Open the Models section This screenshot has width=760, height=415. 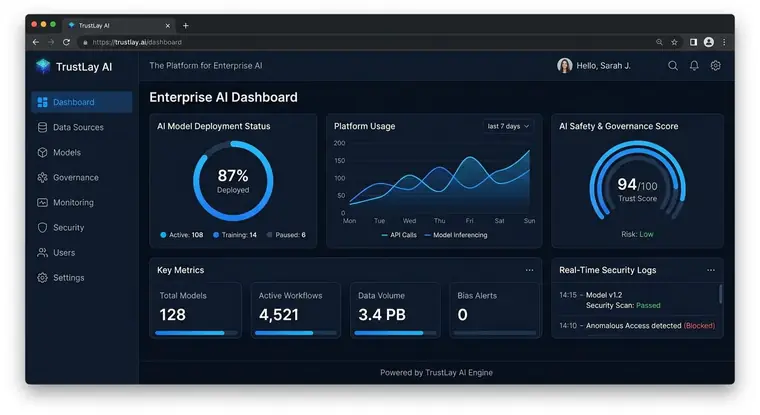[81, 153]
